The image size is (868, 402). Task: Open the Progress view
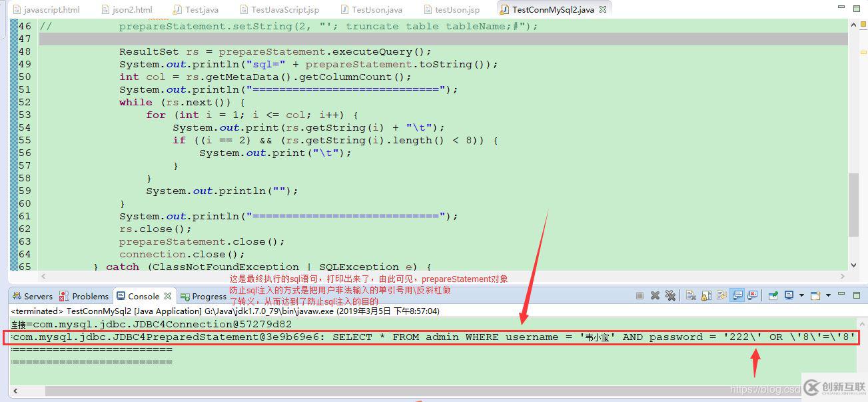207,296
